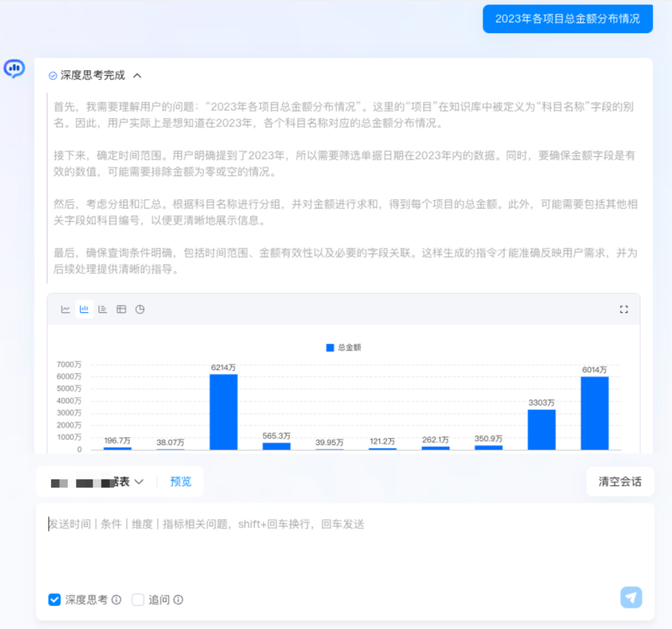Switch chart to pie chart view
672x629 pixels.
point(140,309)
